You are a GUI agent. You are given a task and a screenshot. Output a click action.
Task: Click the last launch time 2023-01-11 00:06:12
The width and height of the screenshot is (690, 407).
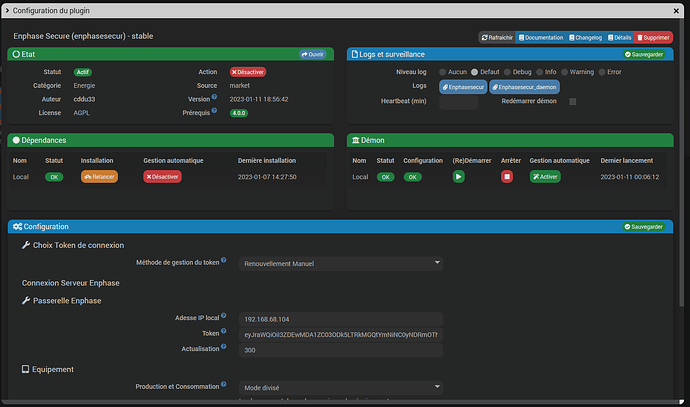pyautogui.click(x=630, y=177)
